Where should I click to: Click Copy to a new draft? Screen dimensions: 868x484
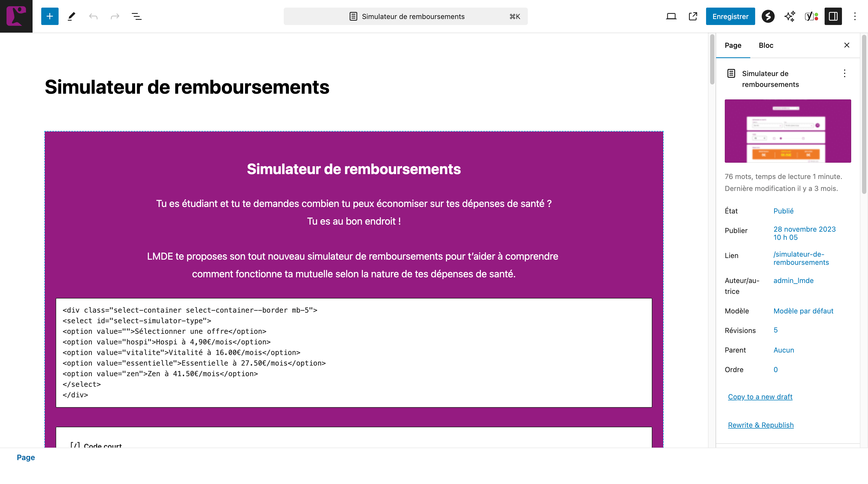760,397
